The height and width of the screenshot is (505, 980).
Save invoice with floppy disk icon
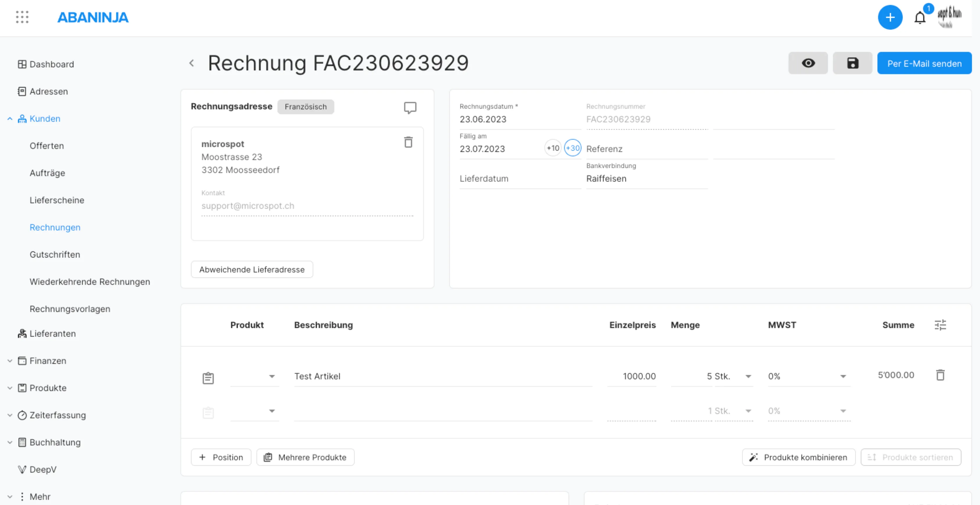pos(853,63)
